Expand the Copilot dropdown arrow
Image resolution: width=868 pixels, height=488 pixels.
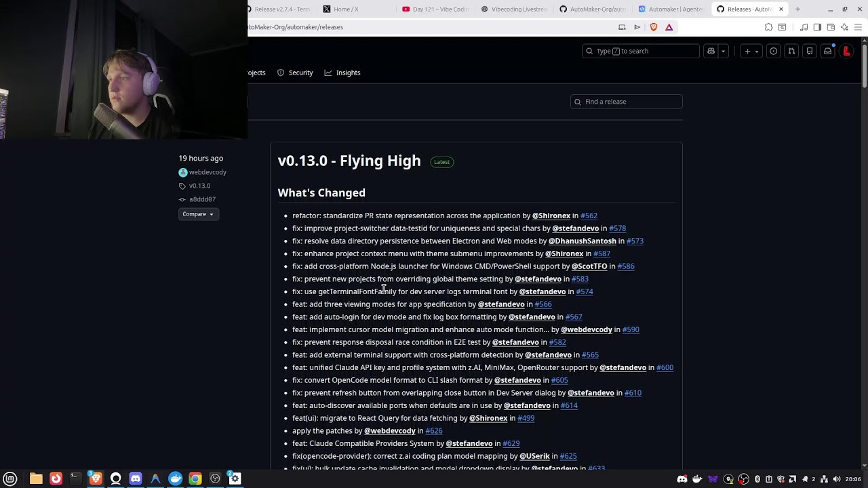723,51
